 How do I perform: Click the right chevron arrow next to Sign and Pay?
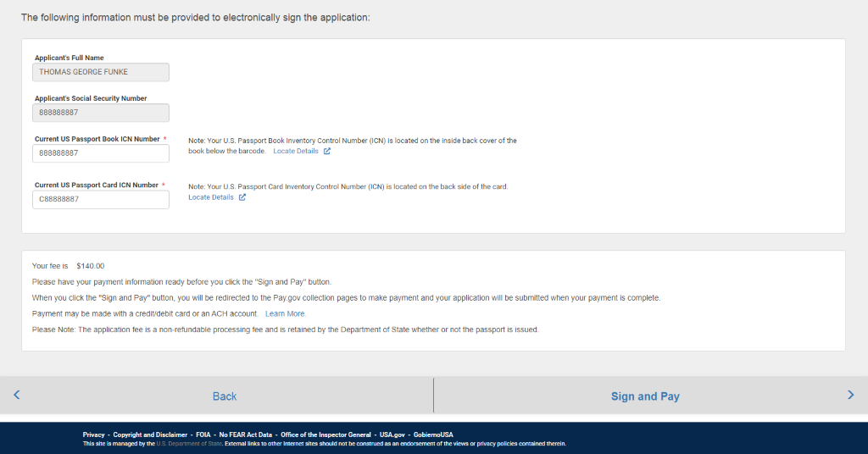point(850,395)
